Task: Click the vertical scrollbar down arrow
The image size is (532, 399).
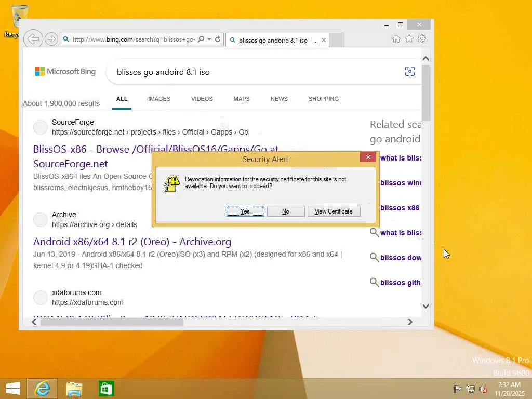Action: pyautogui.click(x=426, y=306)
